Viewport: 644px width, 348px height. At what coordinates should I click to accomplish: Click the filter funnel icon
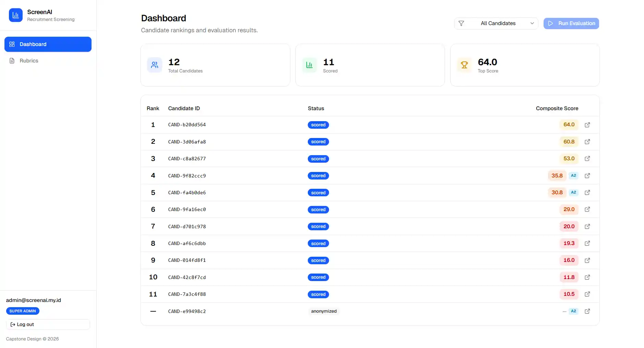461,23
